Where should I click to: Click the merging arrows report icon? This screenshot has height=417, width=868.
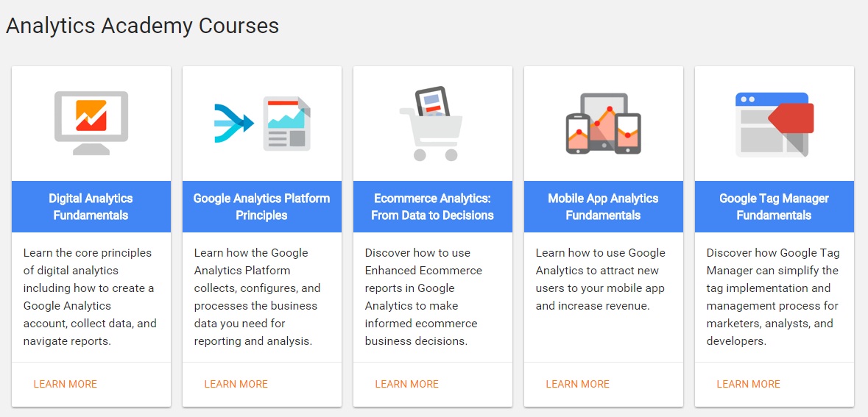pos(262,124)
